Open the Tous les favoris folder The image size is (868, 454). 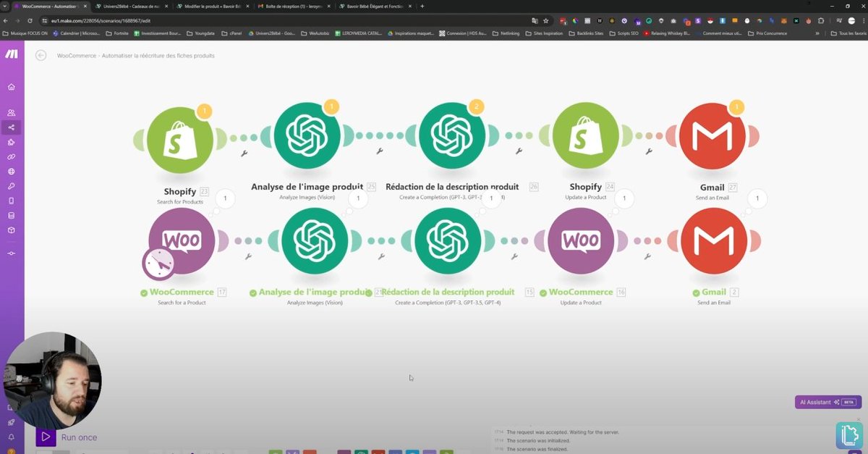coord(849,33)
